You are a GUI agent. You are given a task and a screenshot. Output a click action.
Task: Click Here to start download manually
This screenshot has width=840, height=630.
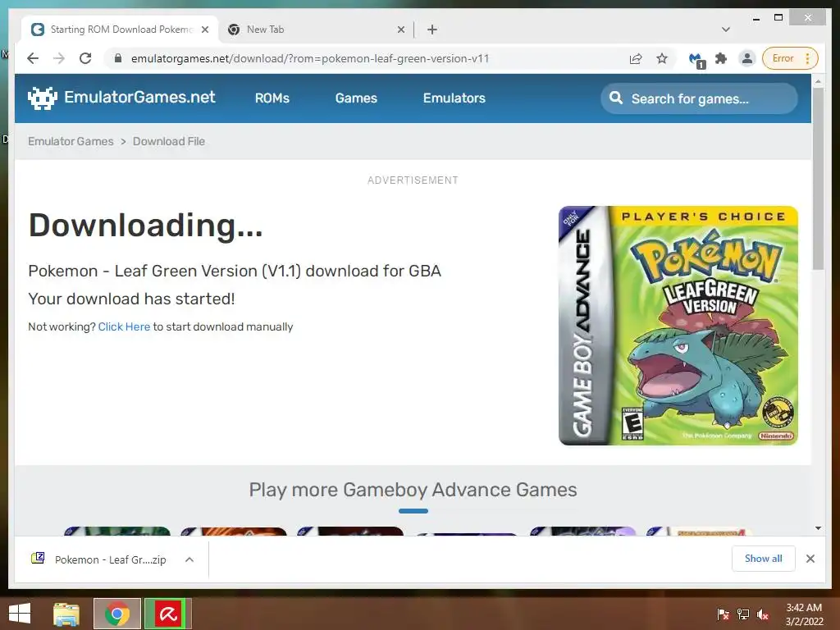(125, 326)
